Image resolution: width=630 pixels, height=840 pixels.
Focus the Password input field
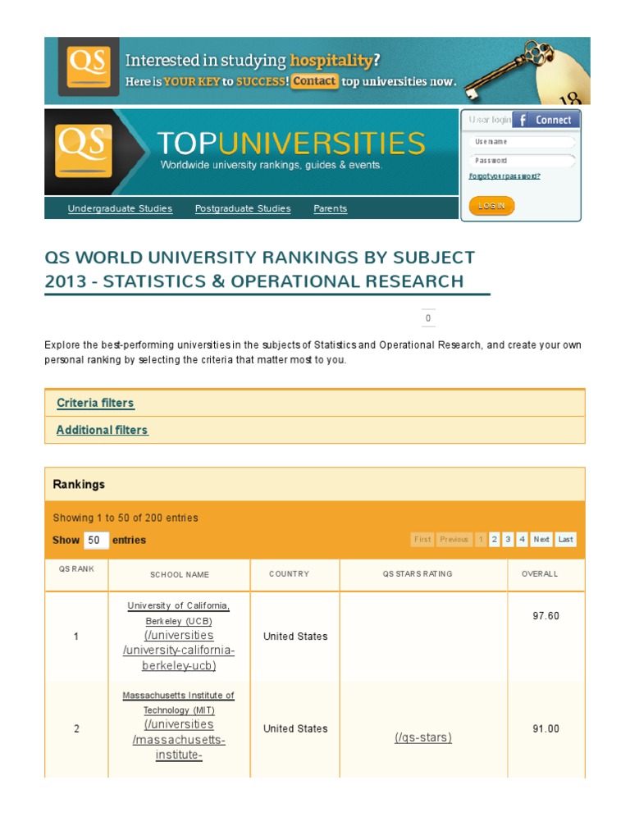[x=522, y=160]
